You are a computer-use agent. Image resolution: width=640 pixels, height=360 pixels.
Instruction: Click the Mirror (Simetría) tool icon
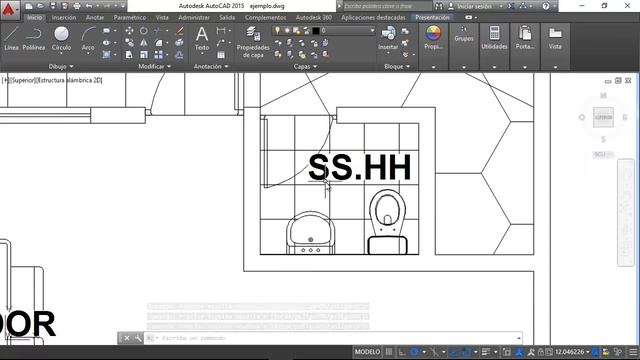coord(144,42)
